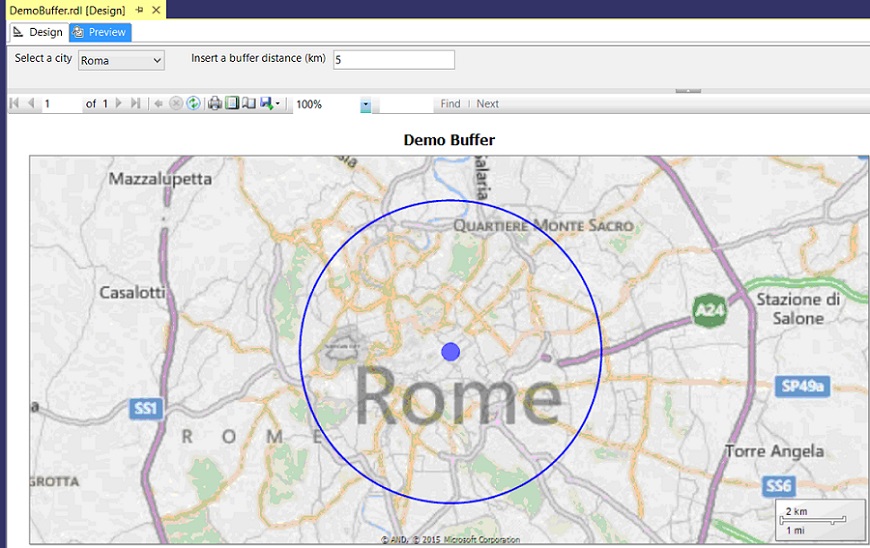
Task: Pin the DemoBuffer.rdl tab
Action: coord(139,10)
